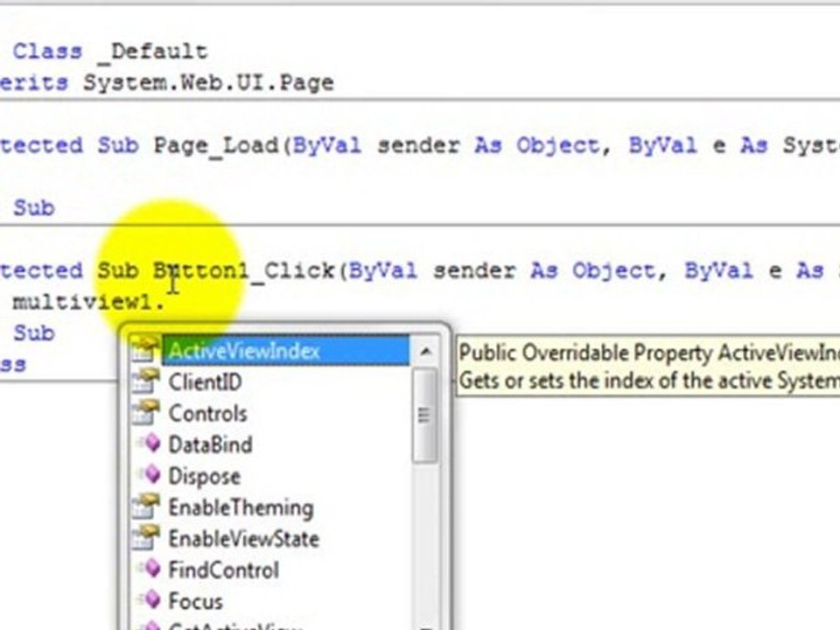Click the ActiveViewIndex property icon

pyautogui.click(x=145, y=349)
